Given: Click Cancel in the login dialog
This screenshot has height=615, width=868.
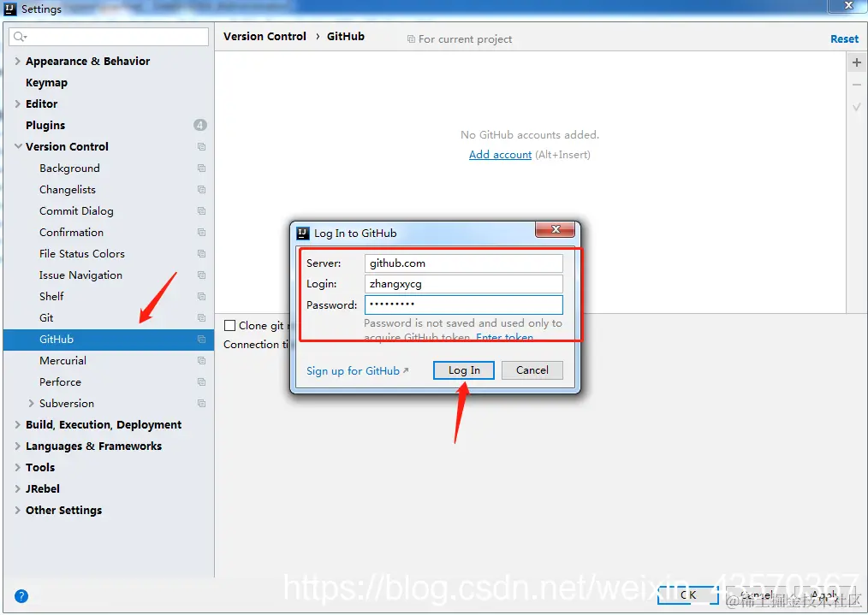Looking at the screenshot, I should pyautogui.click(x=532, y=370).
